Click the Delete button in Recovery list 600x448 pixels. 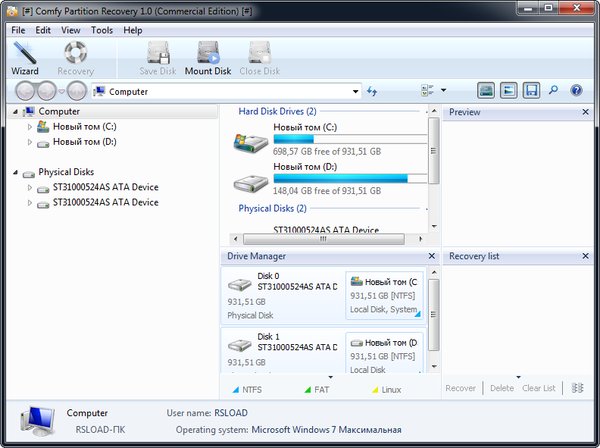point(502,388)
